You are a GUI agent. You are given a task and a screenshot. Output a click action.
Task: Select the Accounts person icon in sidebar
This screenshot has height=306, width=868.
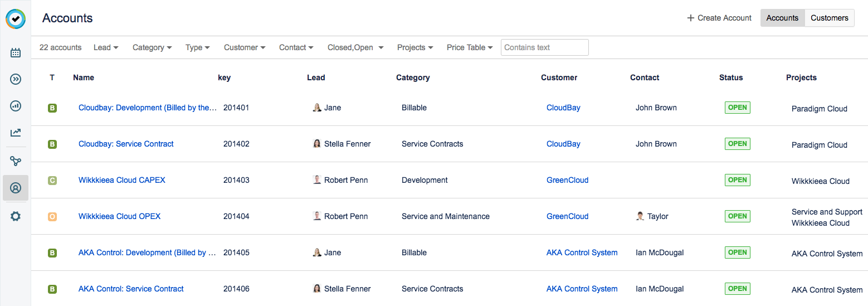click(16, 188)
